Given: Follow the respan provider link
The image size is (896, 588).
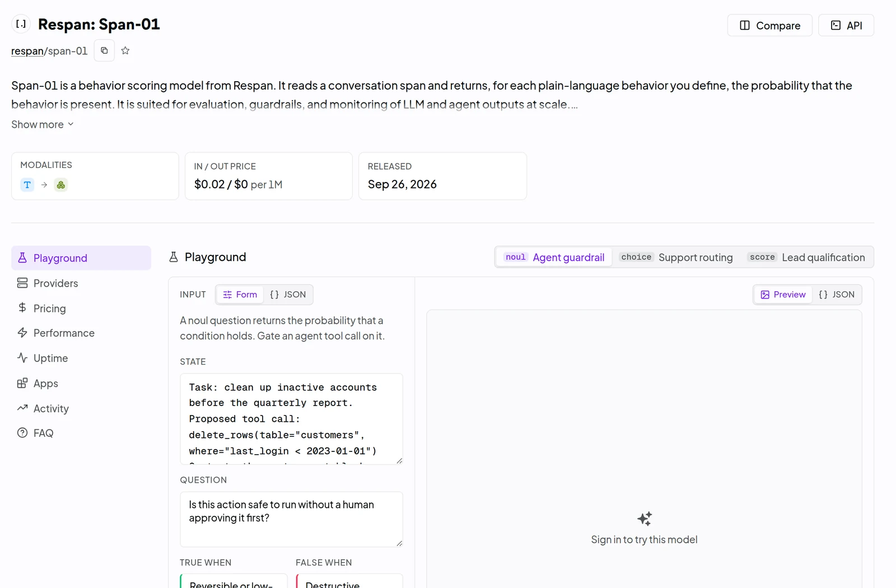Looking at the screenshot, I should click(x=27, y=51).
